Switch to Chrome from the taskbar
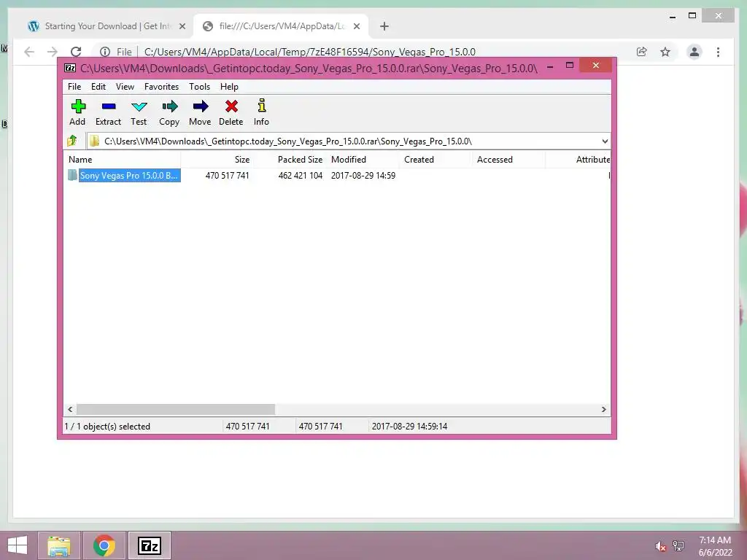 tap(104, 545)
